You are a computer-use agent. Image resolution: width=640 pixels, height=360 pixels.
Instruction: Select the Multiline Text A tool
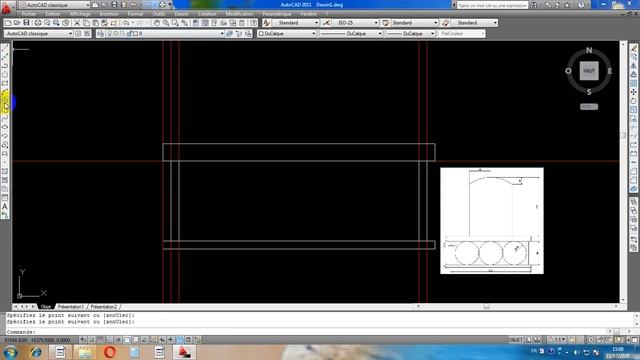tap(5, 207)
